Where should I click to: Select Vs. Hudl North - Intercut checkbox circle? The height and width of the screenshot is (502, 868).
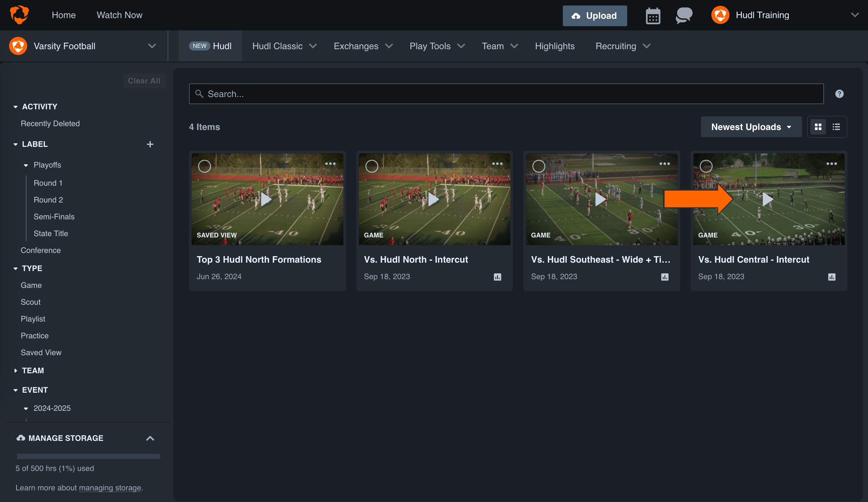[x=371, y=166]
